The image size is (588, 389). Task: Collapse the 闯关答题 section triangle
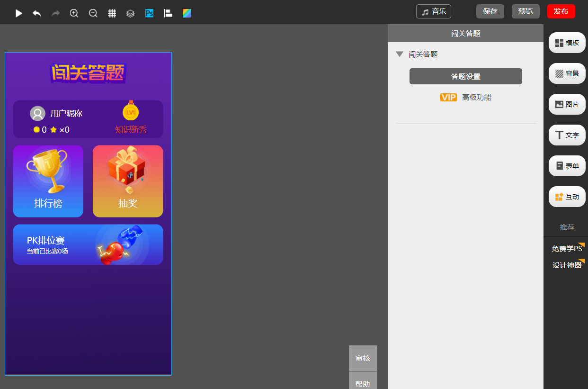(400, 54)
